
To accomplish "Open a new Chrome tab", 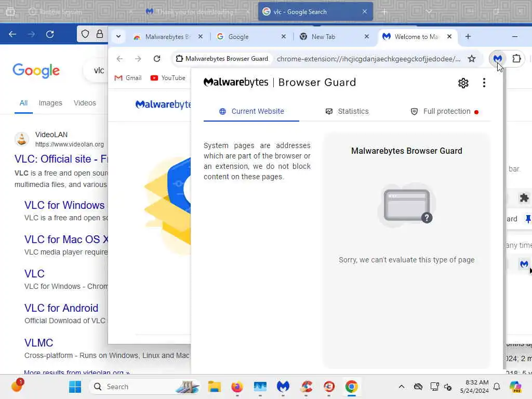I will (468, 37).
